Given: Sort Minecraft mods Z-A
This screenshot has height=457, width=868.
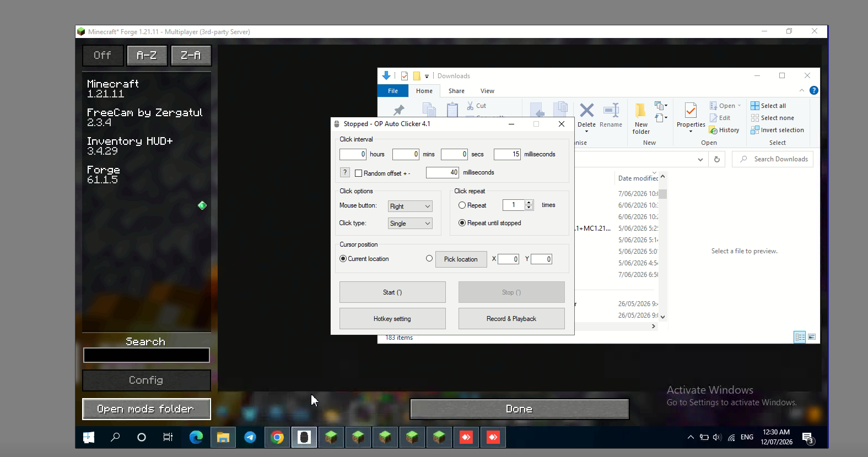Looking at the screenshot, I should (x=191, y=55).
